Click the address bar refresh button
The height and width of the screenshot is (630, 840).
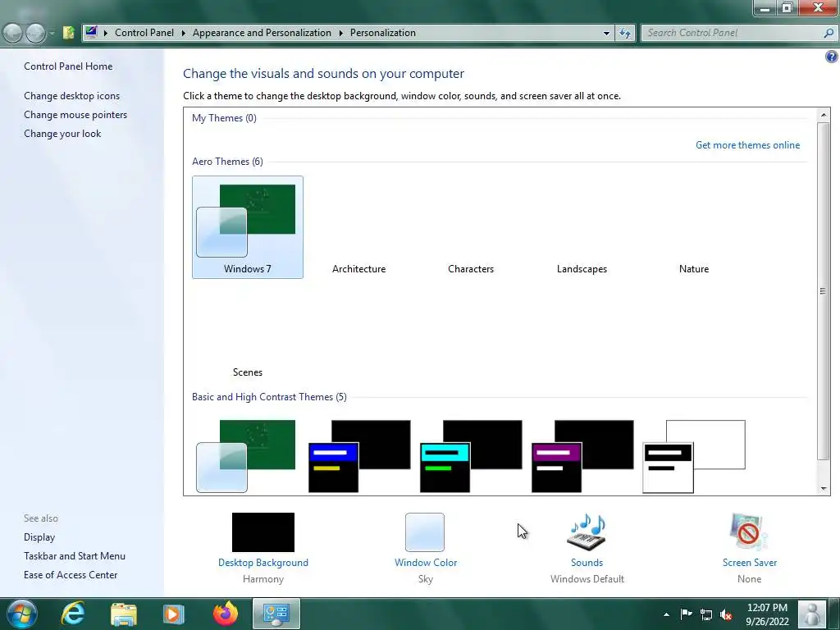click(x=624, y=33)
